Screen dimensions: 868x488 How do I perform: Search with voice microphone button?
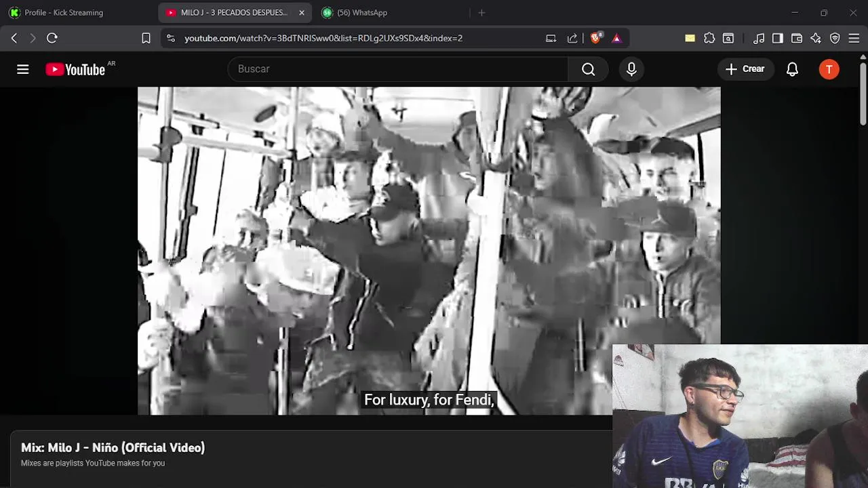[631, 69]
